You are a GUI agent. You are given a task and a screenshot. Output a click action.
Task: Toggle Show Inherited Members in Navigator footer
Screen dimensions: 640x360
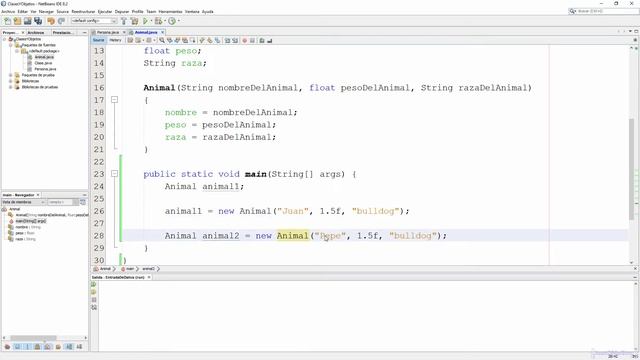click(x=7, y=347)
